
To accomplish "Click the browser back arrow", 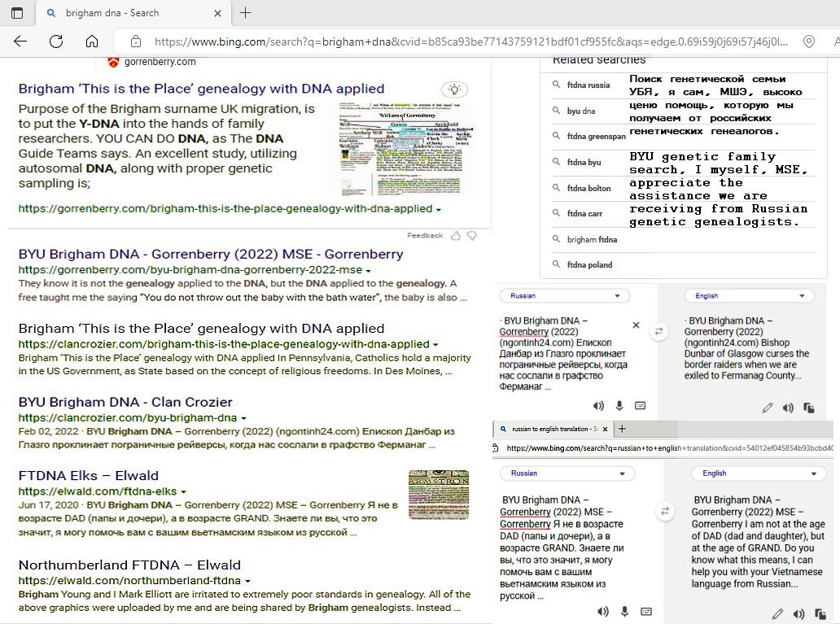I will pos(20,41).
